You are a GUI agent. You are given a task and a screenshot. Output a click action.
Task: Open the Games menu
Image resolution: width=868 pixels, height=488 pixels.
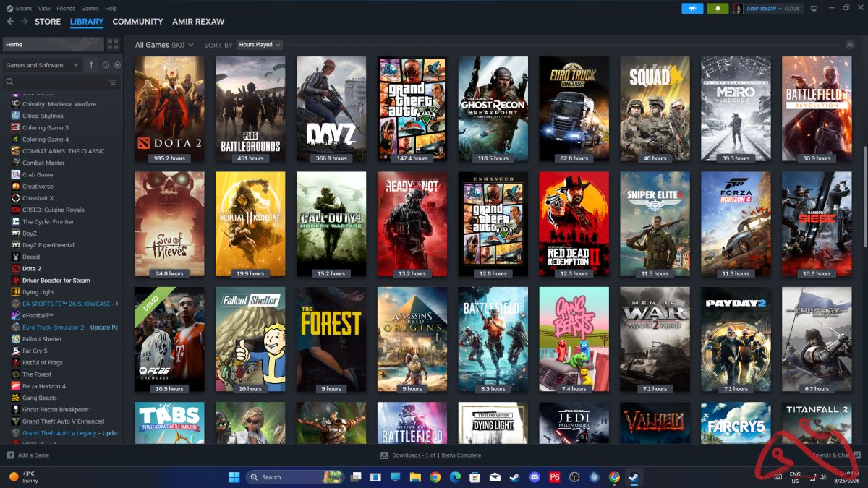pyautogui.click(x=90, y=9)
